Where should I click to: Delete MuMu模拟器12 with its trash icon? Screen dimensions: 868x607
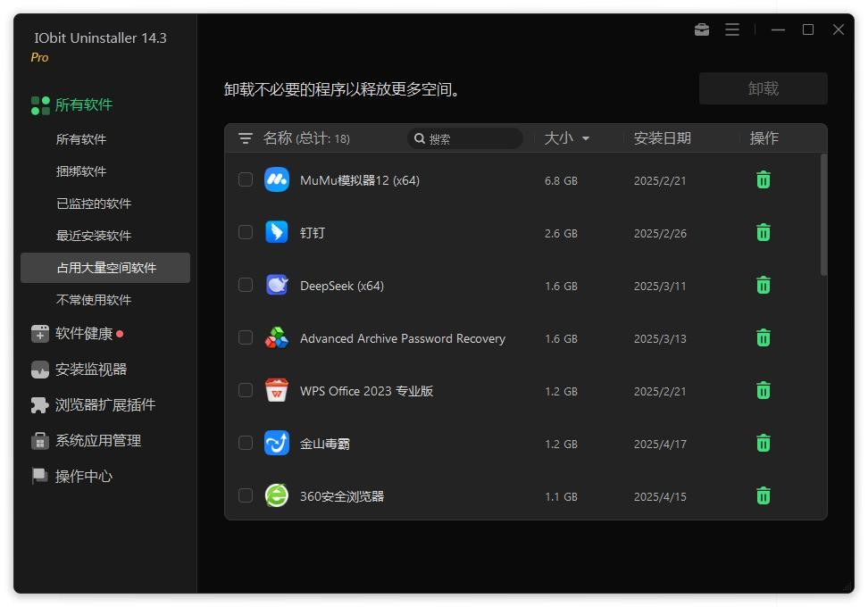[x=763, y=179]
